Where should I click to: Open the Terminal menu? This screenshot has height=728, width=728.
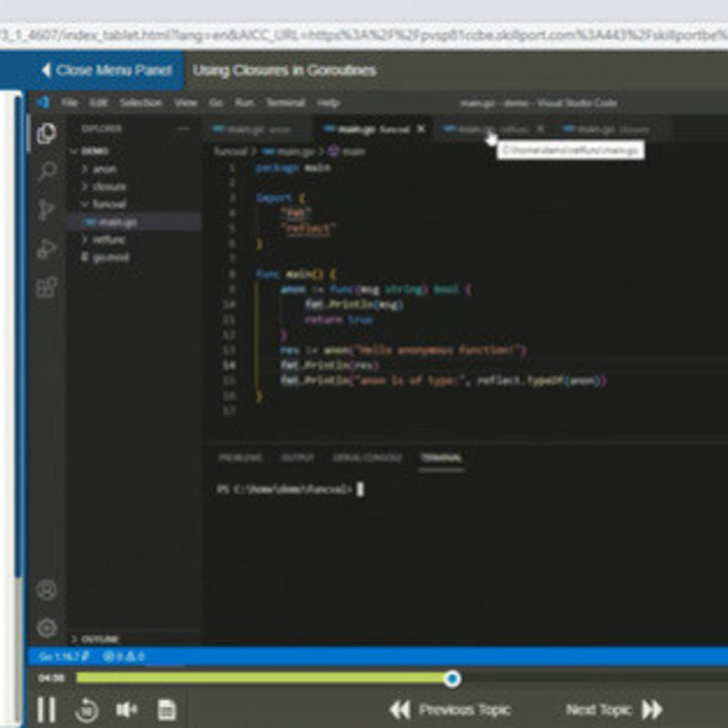coord(286,103)
